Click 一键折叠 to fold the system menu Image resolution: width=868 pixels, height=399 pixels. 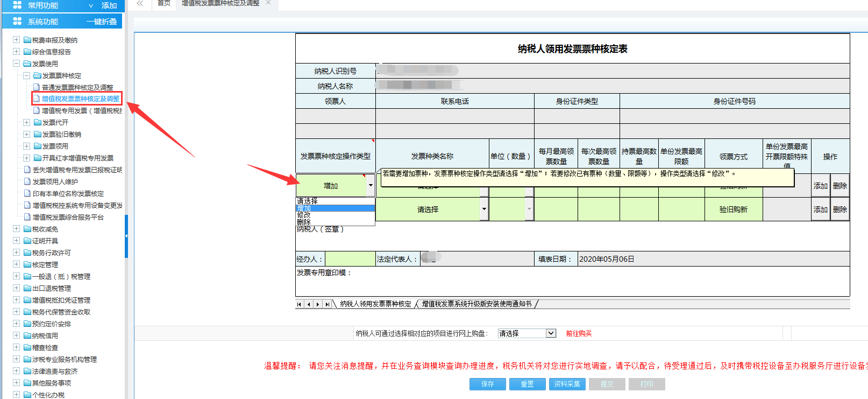click(x=102, y=22)
